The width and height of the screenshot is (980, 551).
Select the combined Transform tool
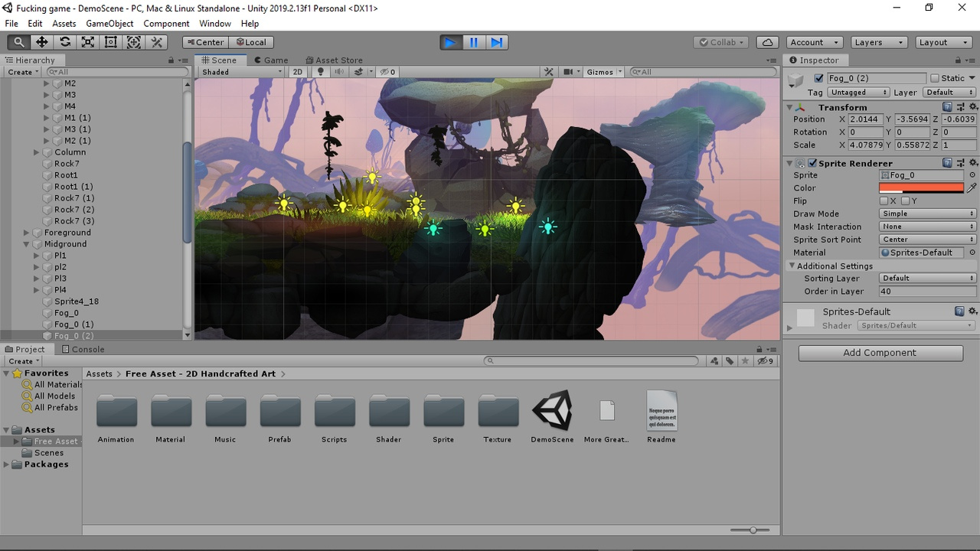click(133, 42)
